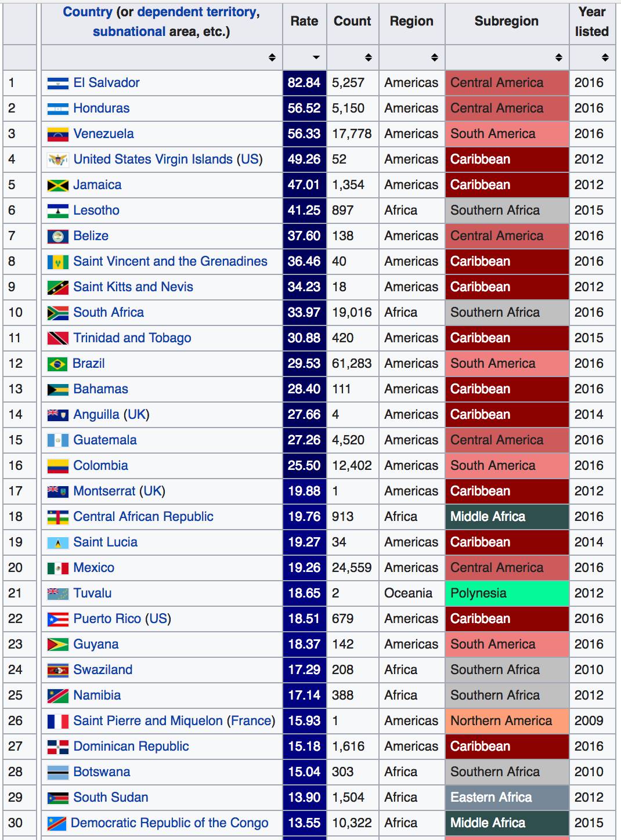Click the Mexico flag icon
The height and width of the screenshot is (840, 621).
[57, 568]
